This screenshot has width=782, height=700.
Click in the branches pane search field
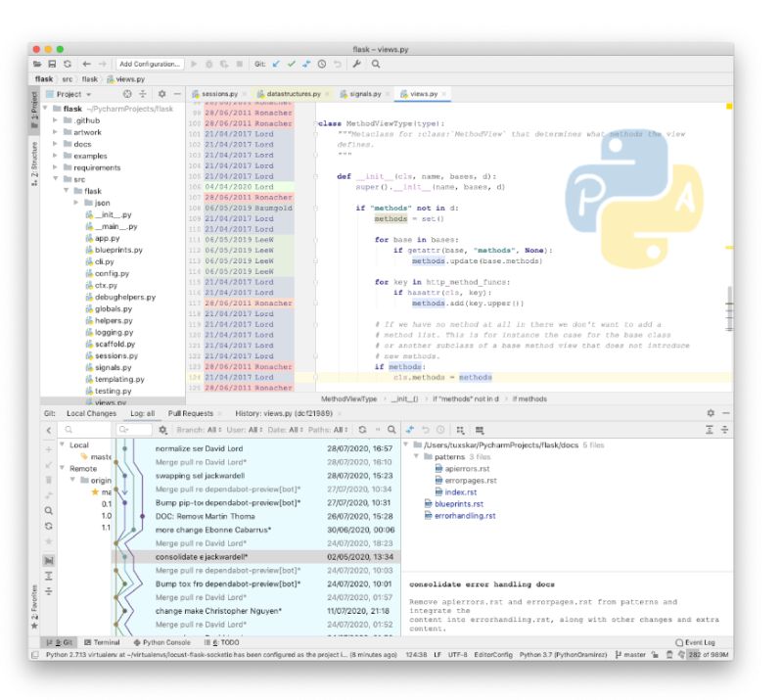[86, 430]
